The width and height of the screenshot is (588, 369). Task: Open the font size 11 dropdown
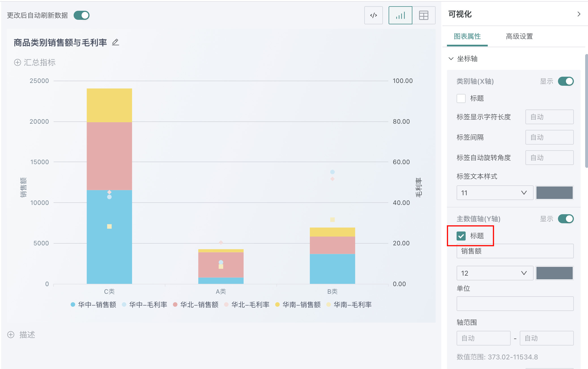click(x=495, y=193)
